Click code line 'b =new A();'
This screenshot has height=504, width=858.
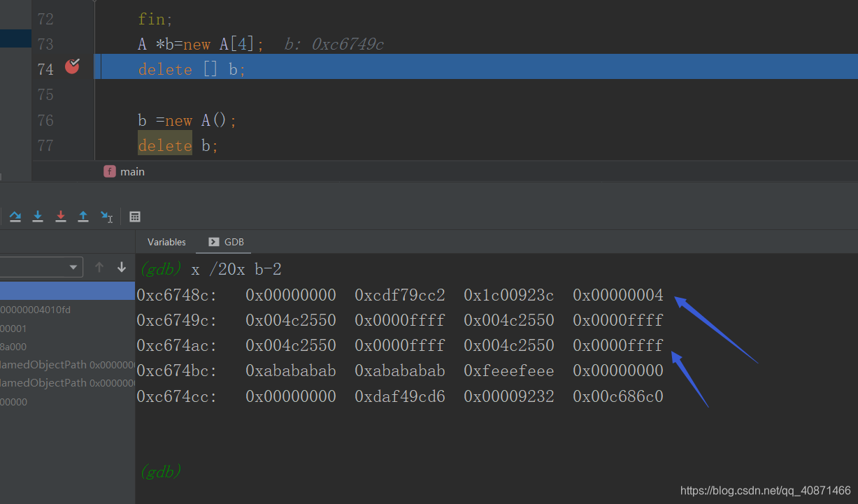(187, 120)
